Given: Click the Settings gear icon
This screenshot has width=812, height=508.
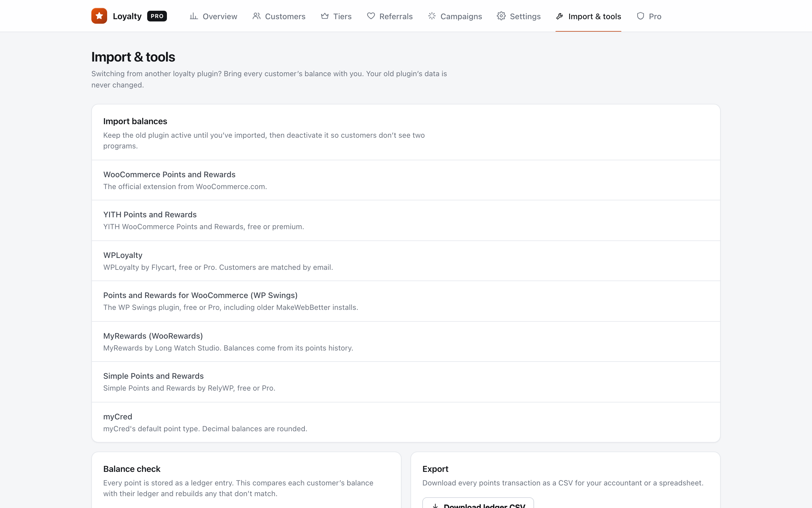Looking at the screenshot, I should pyautogui.click(x=501, y=16).
